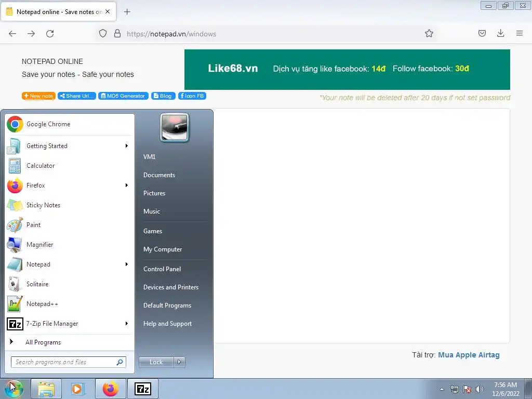The height and width of the screenshot is (399, 532).
Task: Open the tracking protection shield icon
Action: (x=103, y=33)
